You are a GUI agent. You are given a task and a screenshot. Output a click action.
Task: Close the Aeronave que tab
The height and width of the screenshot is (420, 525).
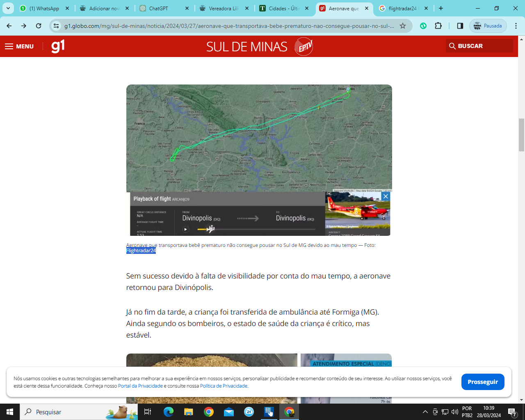[367, 8]
